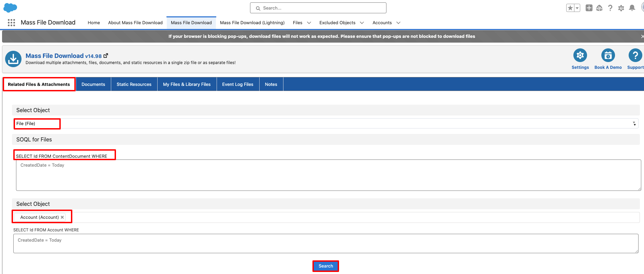Switch to the Documents tab
The height and width of the screenshot is (274, 644).
coord(93,84)
